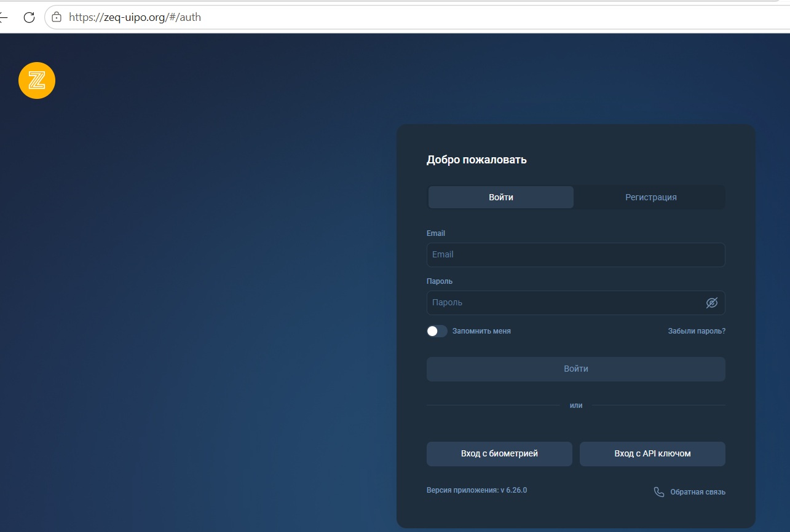Toggle the Запомнить меня switch
This screenshot has height=532, width=790.
click(437, 331)
